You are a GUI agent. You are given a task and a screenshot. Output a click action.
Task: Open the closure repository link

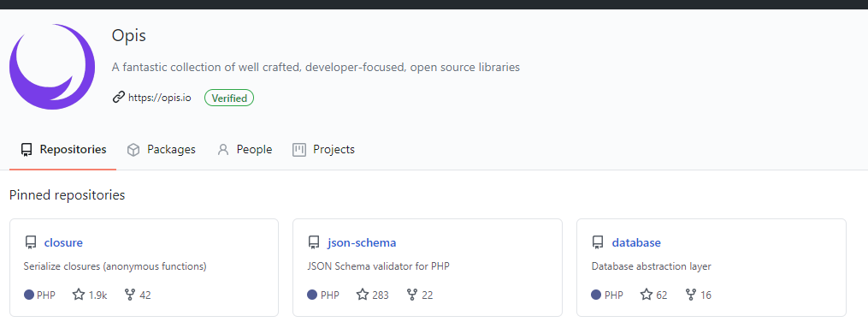[x=63, y=242]
